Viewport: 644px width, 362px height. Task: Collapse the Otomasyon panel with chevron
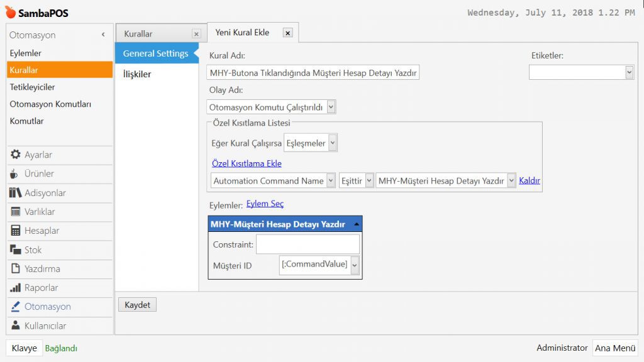103,35
